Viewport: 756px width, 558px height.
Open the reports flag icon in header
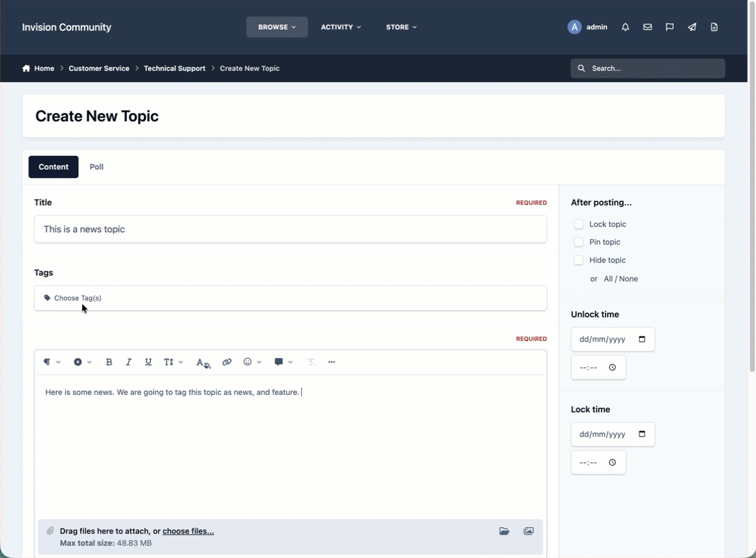pyautogui.click(x=669, y=27)
